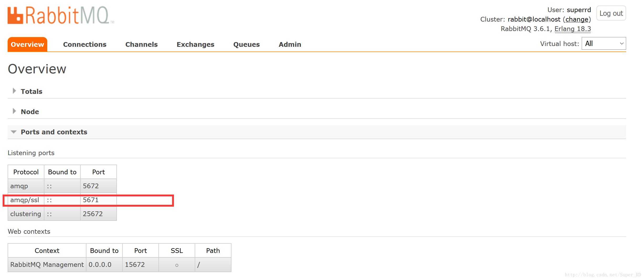Click the clustering protocol cell
Viewport: 644px width, 280px height.
click(26, 214)
